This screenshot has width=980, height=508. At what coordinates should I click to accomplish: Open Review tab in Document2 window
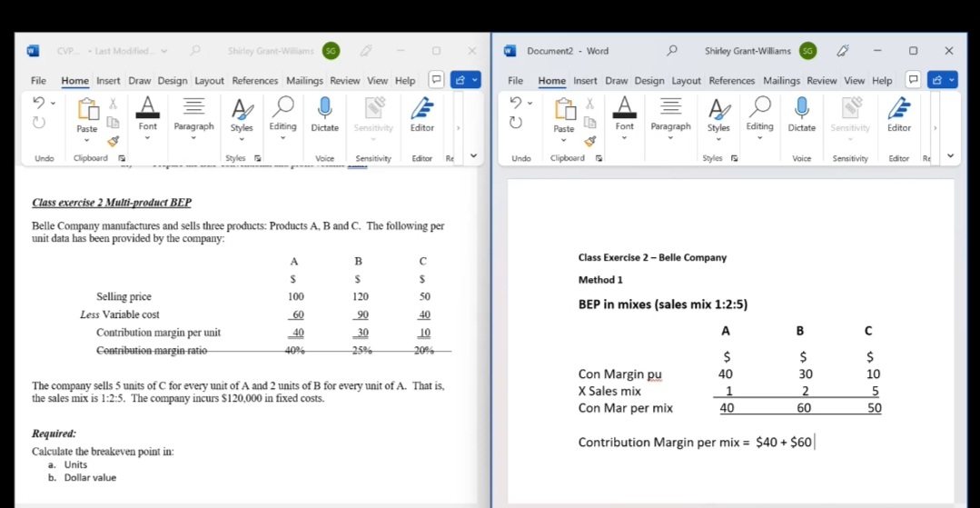tap(821, 80)
